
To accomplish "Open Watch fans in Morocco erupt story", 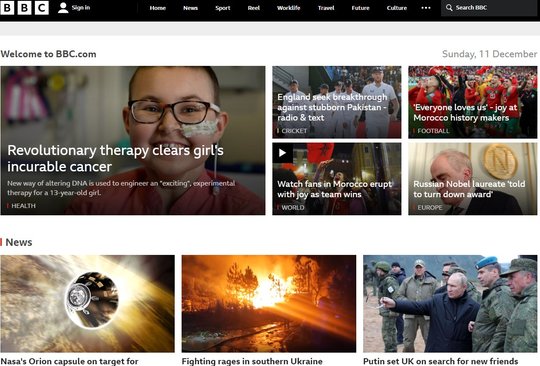I will [334, 189].
